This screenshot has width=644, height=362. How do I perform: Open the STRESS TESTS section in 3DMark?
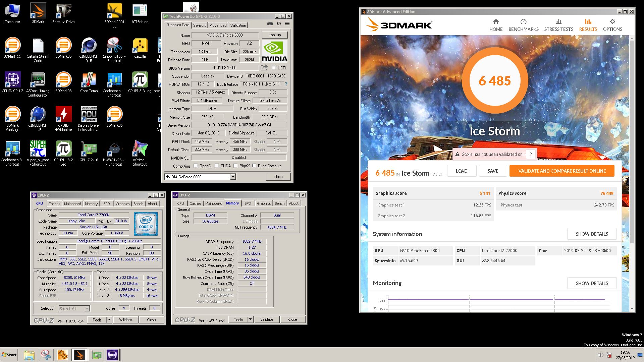coord(558,25)
